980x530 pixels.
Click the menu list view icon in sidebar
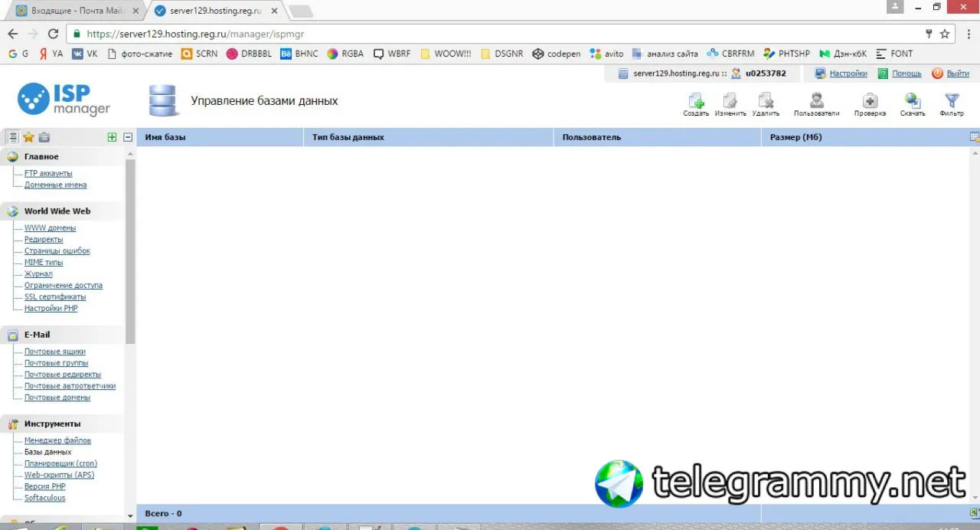(x=13, y=137)
